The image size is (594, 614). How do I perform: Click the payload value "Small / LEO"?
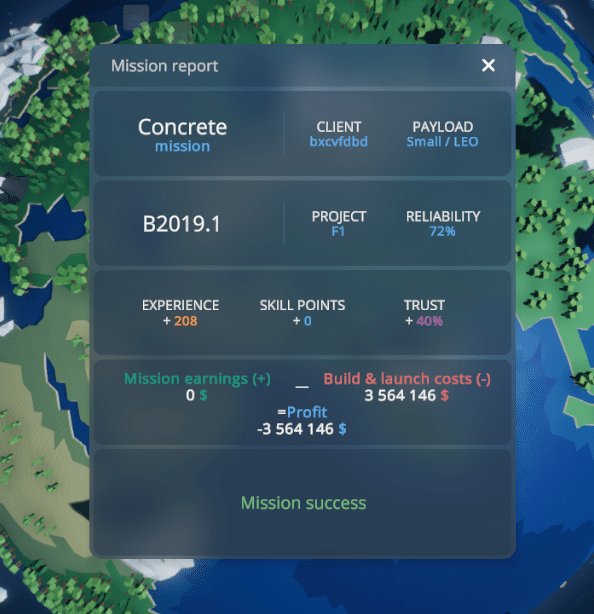(442, 141)
